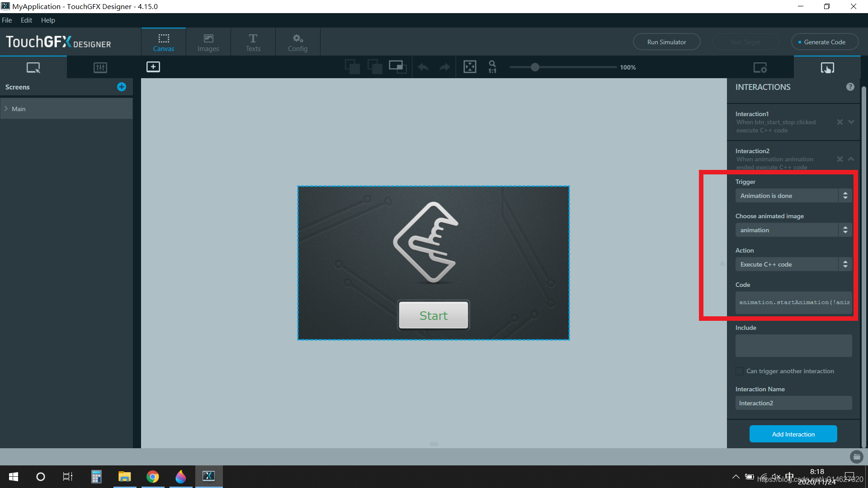Click the canvas zoom slider handle
The width and height of the screenshot is (868, 488).
[x=535, y=67]
